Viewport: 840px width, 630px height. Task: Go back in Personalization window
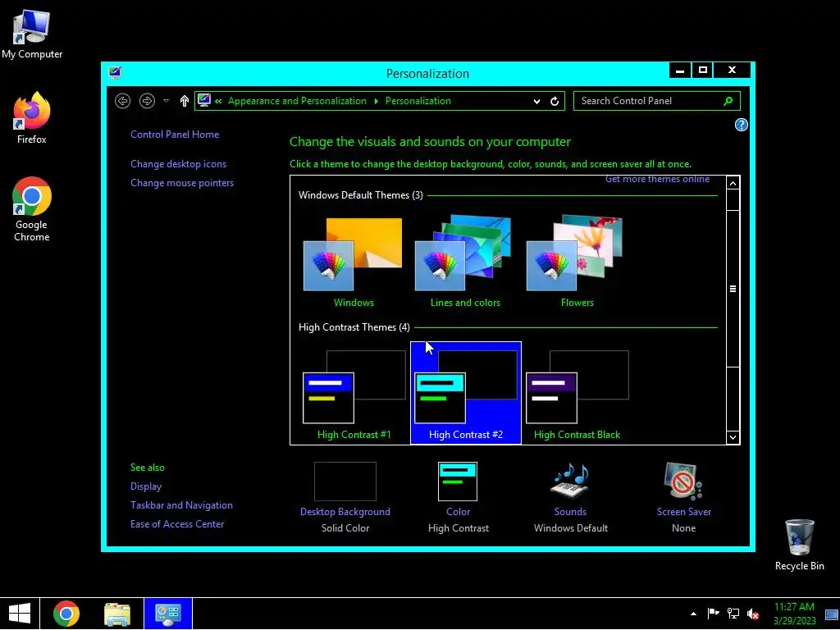[123, 101]
